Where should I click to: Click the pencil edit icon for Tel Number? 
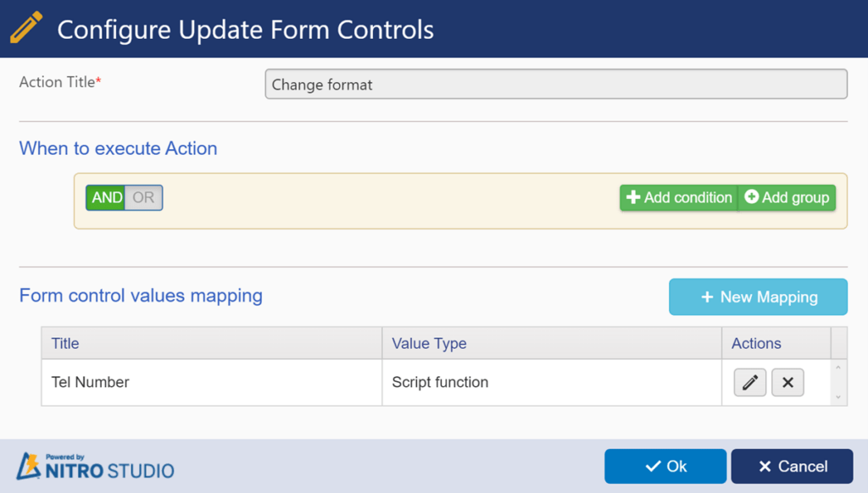(749, 382)
